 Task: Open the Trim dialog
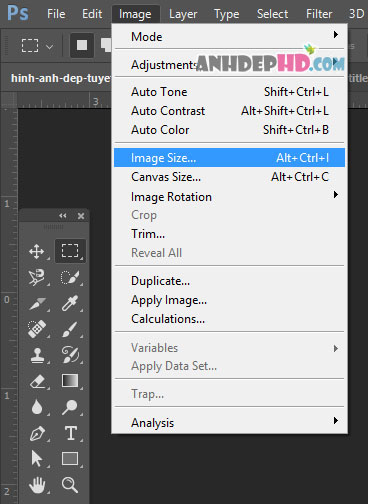tap(229, 234)
